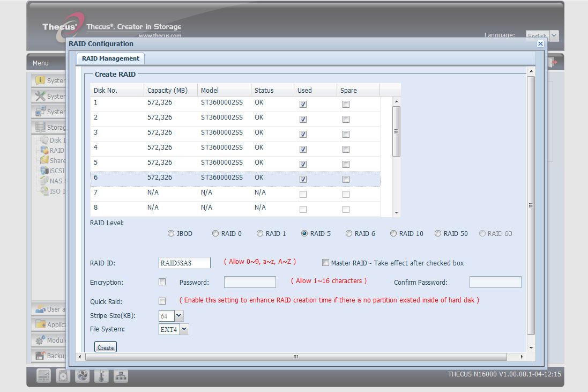Click the network status icon in bottom bar

pos(121,376)
